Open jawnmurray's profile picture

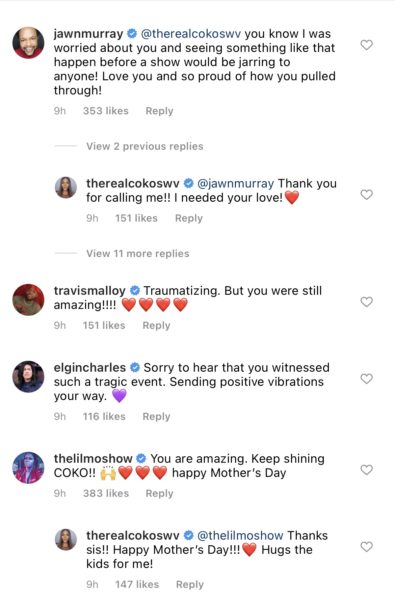(x=28, y=42)
